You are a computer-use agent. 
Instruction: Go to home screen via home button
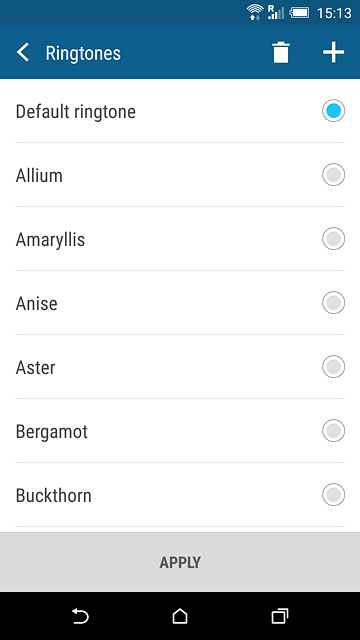point(180,616)
